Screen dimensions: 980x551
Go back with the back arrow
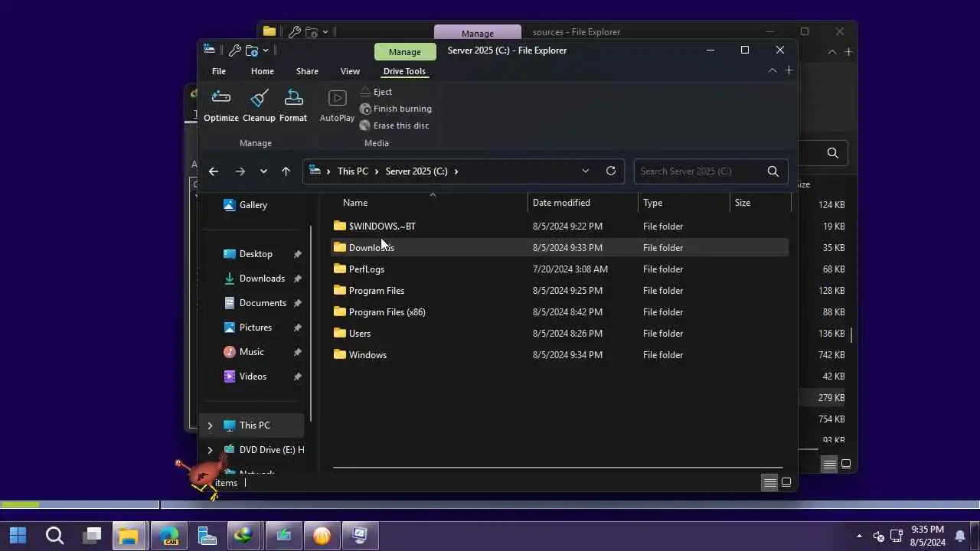pos(214,171)
